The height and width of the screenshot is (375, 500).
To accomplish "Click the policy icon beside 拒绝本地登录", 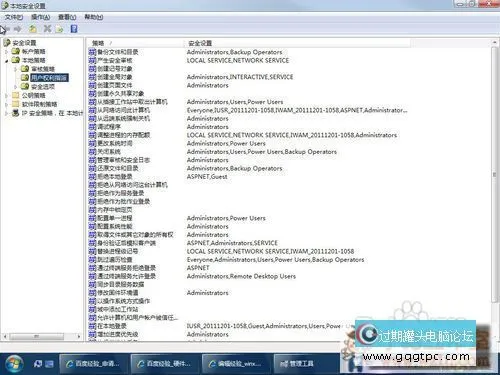I will coord(92,177).
